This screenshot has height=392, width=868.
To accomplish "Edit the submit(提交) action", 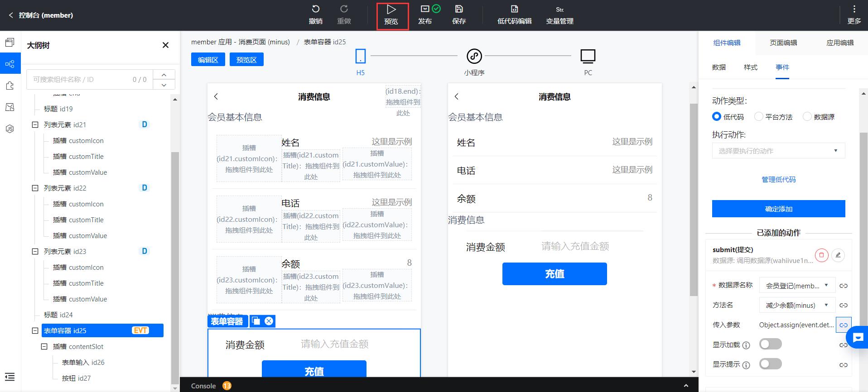I will [838, 255].
